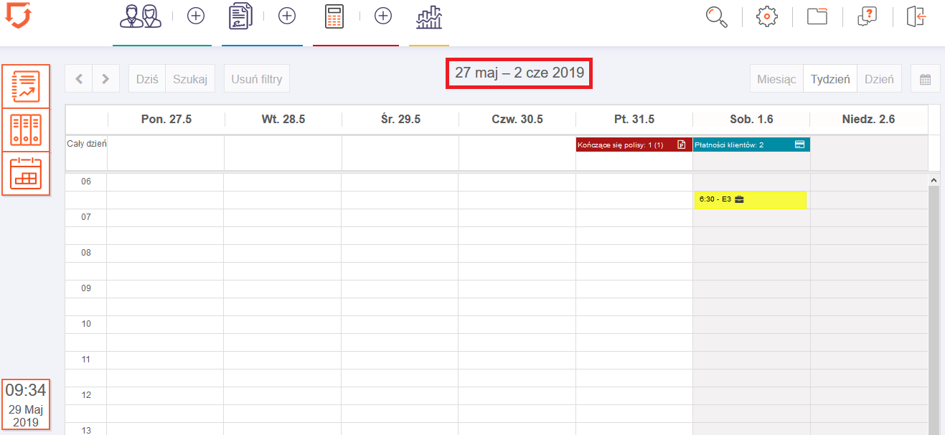Open the yellow 6:30 - E3 event
This screenshot has height=435, width=945.
[x=750, y=200]
